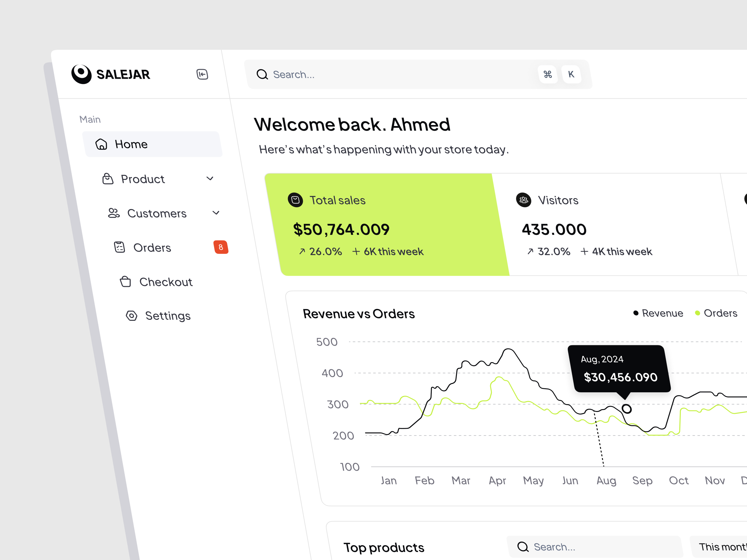Click the Visitors round icon
747x560 pixels.
coord(524,200)
